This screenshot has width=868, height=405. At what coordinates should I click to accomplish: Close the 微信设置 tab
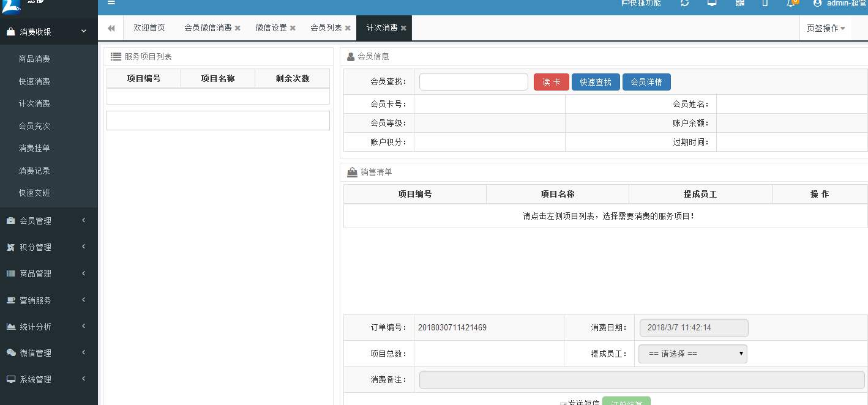(293, 28)
